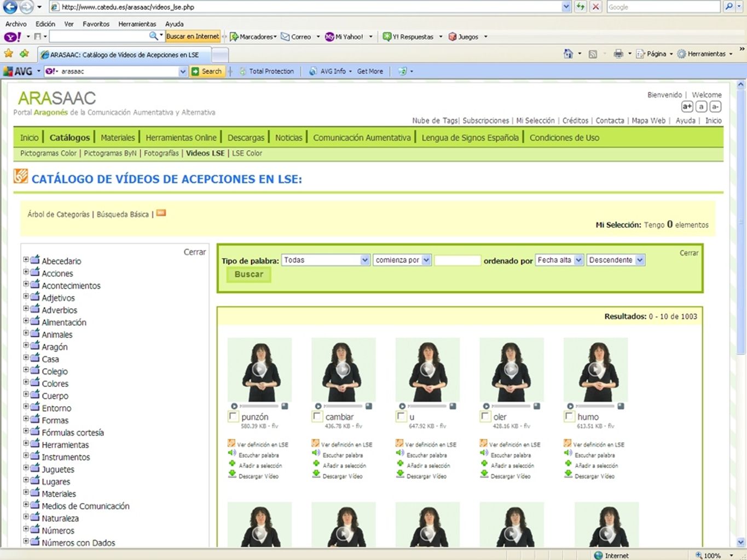Screen dimensions: 747x560
Task: Click the Árbol de Categorías link
Action: point(59,214)
